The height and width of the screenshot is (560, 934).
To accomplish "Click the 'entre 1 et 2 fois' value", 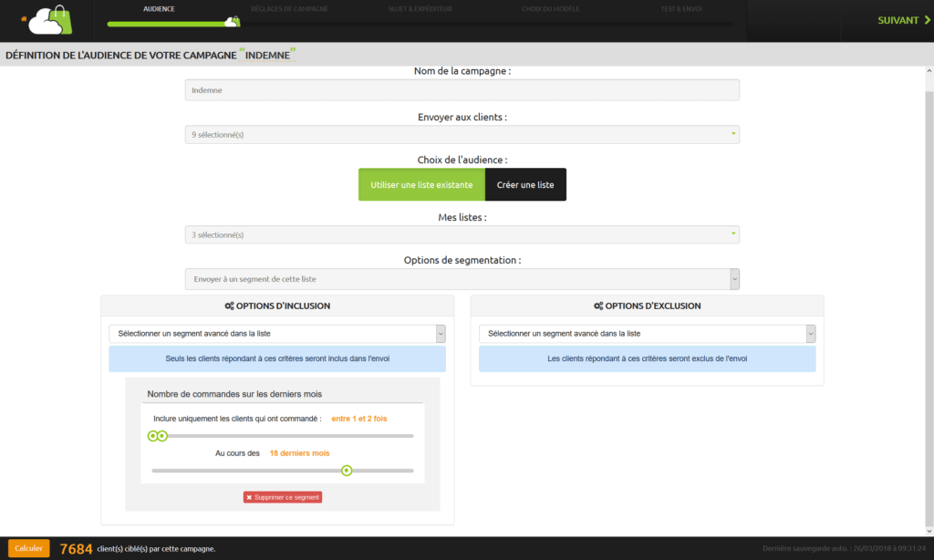I will pos(359,419).
